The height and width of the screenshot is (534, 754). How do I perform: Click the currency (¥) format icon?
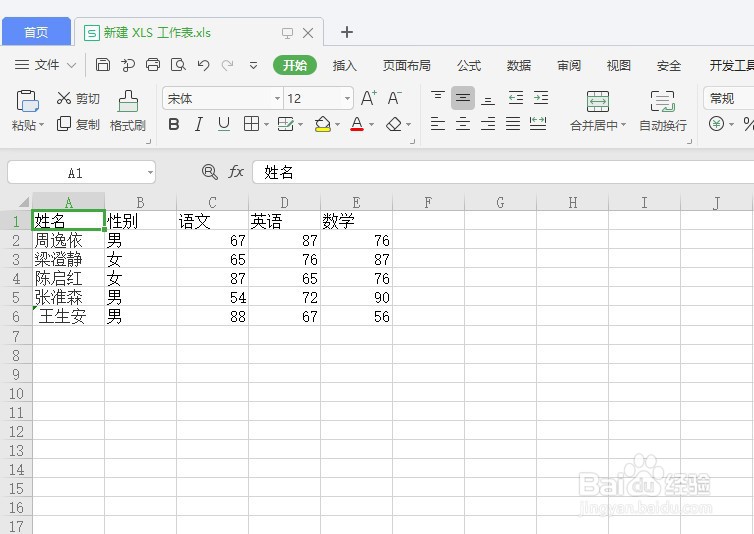coord(716,124)
